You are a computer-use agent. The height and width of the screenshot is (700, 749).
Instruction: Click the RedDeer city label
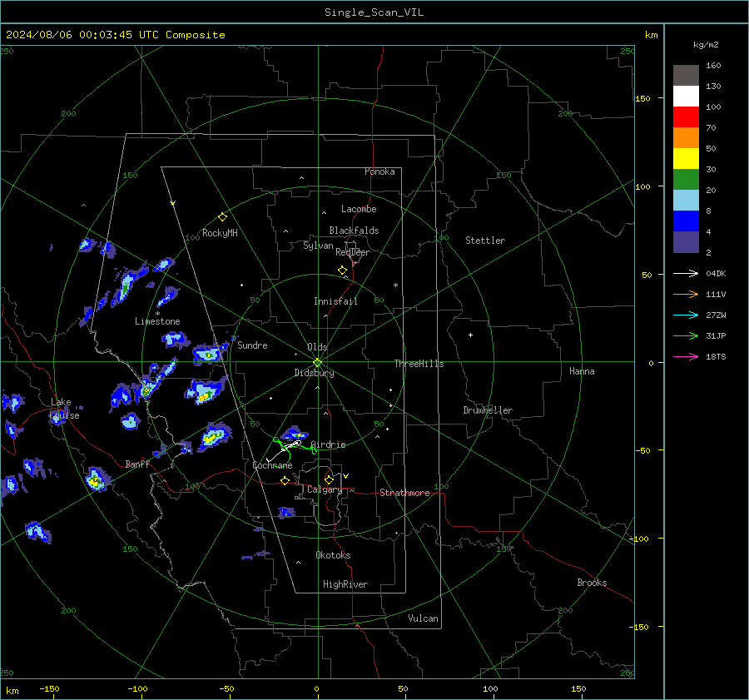pyautogui.click(x=353, y=252)
